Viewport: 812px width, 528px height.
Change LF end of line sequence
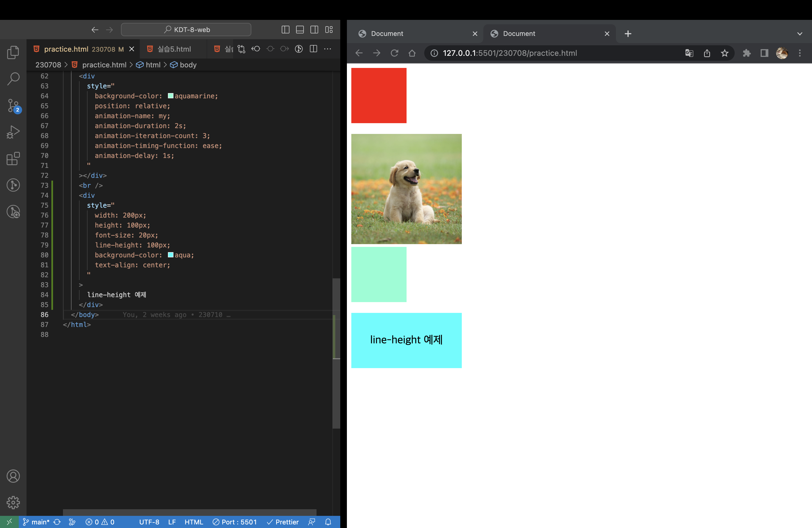[x=172, y=522]
